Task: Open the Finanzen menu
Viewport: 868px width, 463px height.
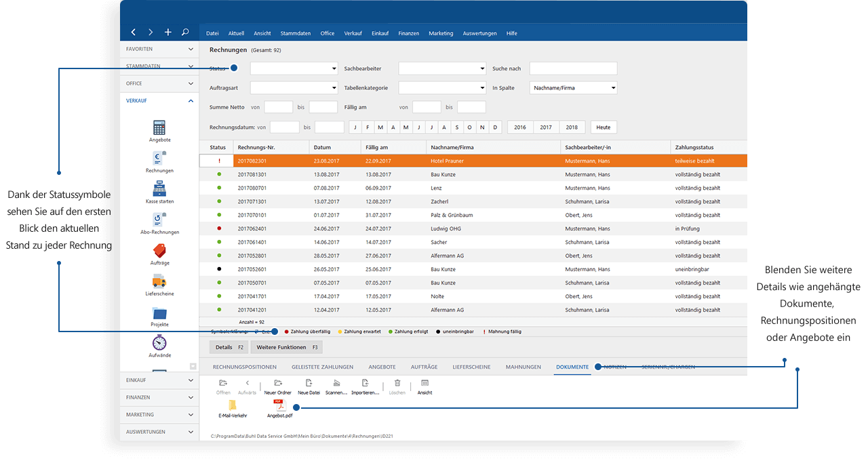Action: (x=409, y=33)
